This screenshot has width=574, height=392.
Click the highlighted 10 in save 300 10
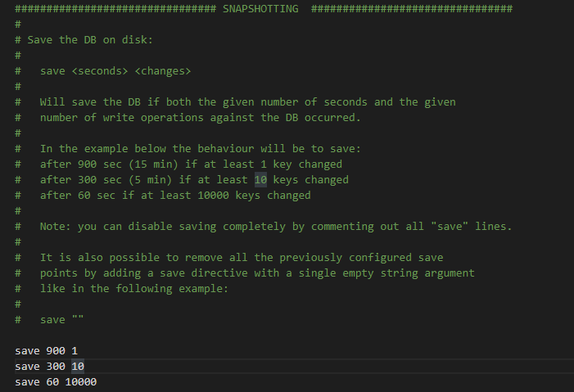(x=78, y=366)
